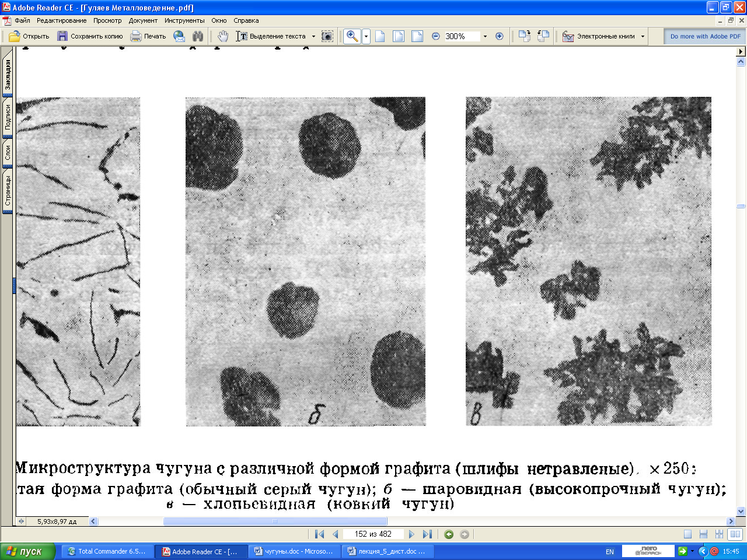Click the horizontal scrollbar right arrow
The height and width of the screenshot is (560, 747).
731,521
